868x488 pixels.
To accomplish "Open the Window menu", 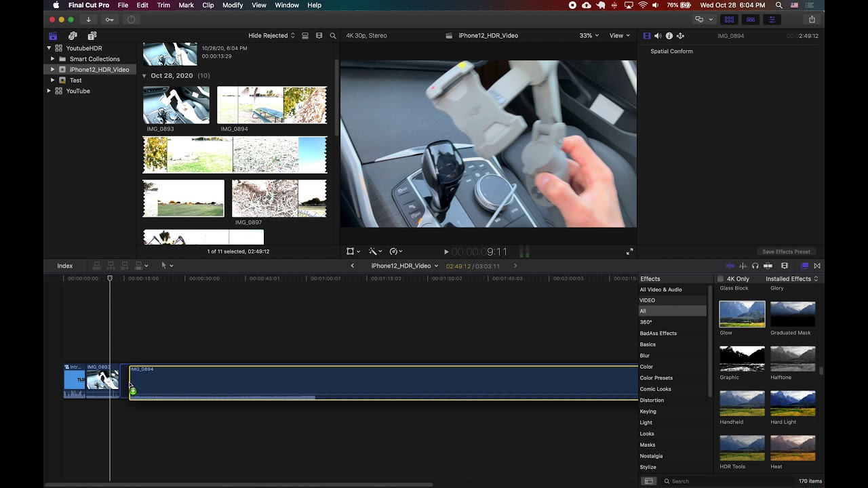I will [287, 5].
